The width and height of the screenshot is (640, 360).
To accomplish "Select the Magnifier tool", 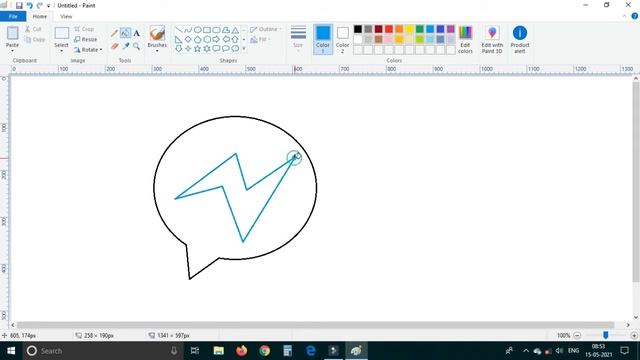I will 136,46.
